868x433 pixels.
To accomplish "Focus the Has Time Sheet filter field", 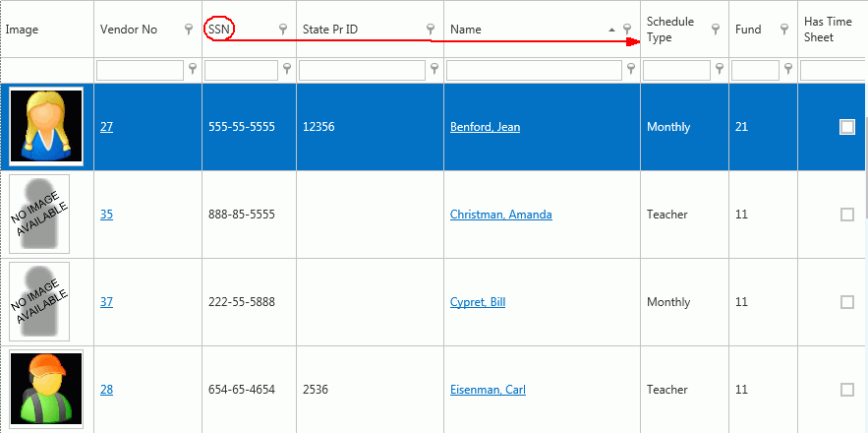I will click(x=833, y=71).
